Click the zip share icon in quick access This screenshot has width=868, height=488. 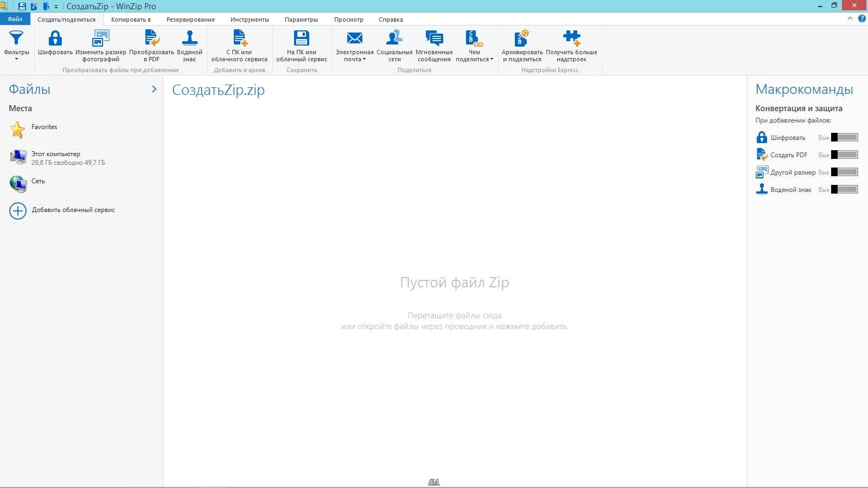[x=34, y=7]
